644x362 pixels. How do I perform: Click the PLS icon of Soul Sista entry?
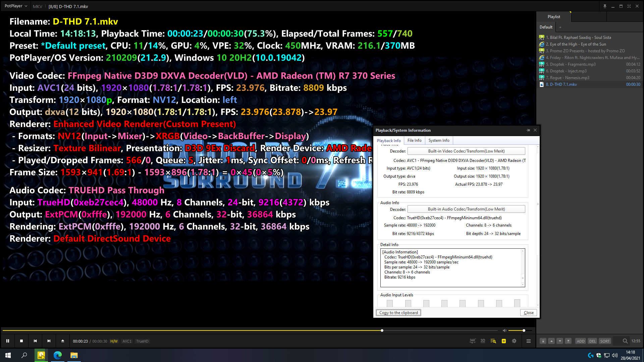tap(541, 38)
